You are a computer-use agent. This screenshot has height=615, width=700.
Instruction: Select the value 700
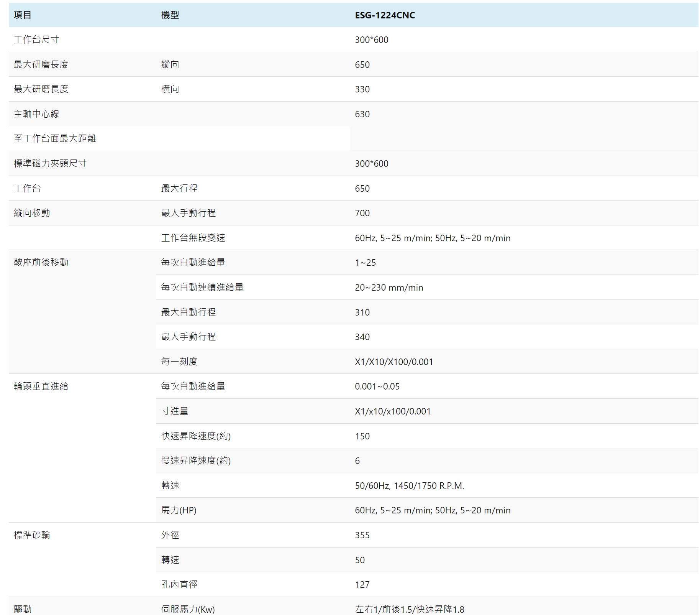pyautogui.click(x=362, y=213)
